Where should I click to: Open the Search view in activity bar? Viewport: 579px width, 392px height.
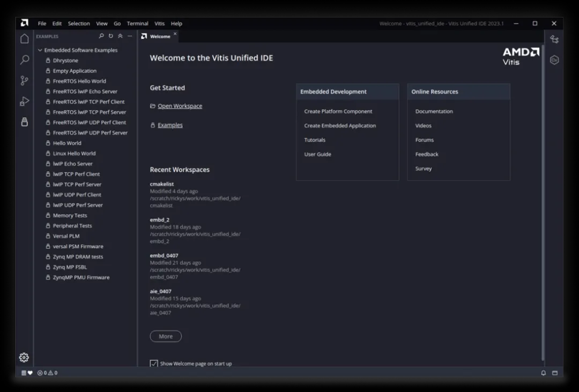tap(25, 60)
